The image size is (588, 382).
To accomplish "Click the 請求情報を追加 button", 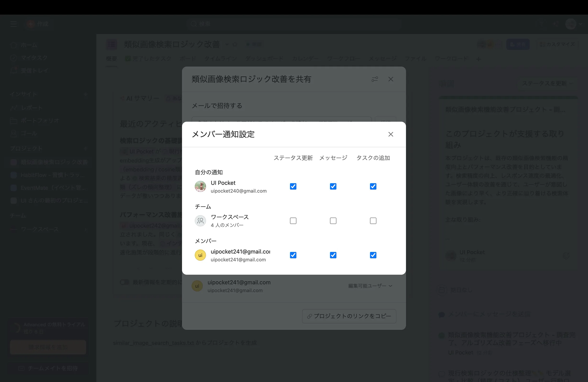I will [48, 347].
